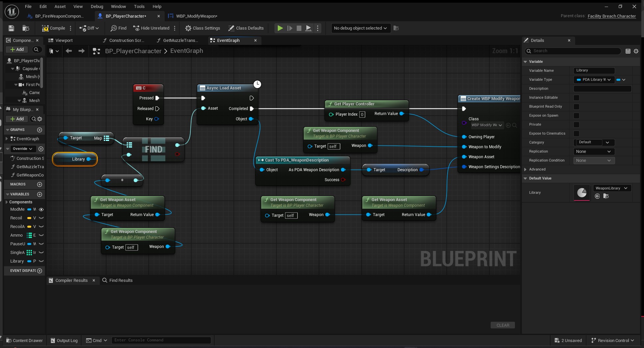This screenshot has width=644, height=348.
Task: Open Facility Breach Character parent class link
Action: [x=611, y=16]
